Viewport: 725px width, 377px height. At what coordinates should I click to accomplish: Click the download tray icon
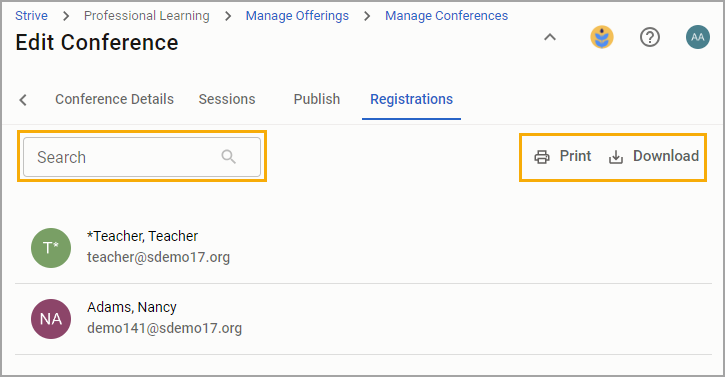(x=616, y=157)
